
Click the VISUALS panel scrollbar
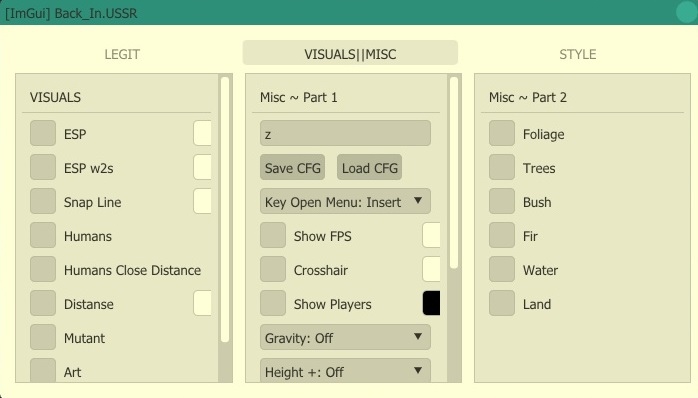[225, 209]
